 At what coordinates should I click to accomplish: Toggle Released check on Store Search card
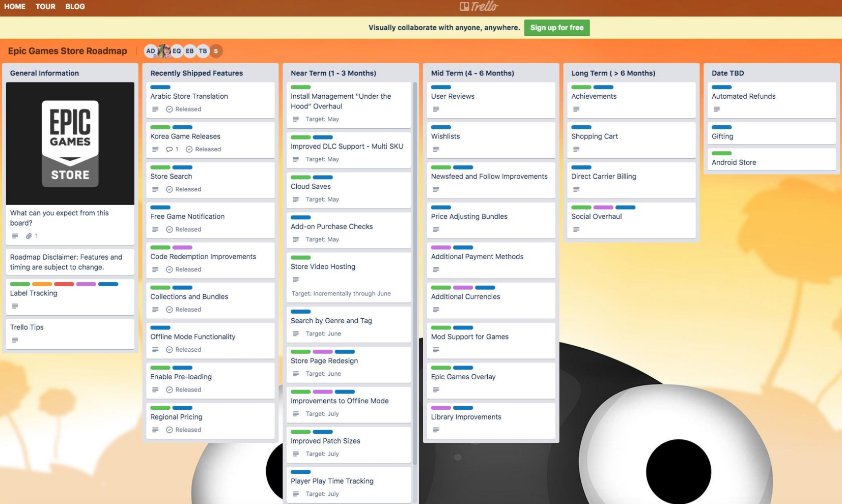coord(170,189)
